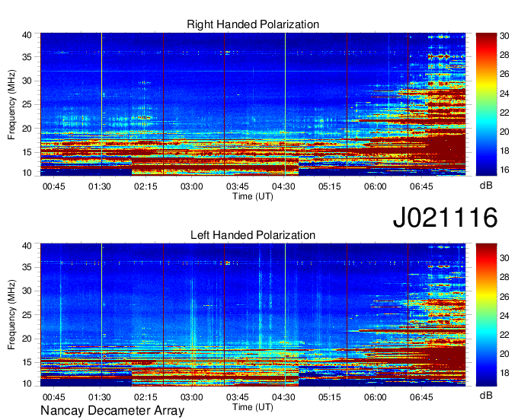Click the 'Nancay Decameter Array' caption

click(x=112, y=410)
